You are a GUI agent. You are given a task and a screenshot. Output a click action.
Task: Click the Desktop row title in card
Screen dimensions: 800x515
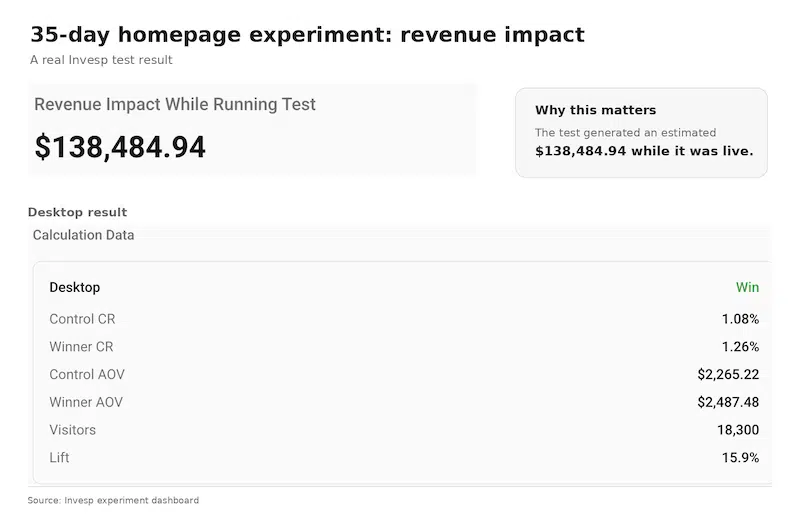pos(74,287)
